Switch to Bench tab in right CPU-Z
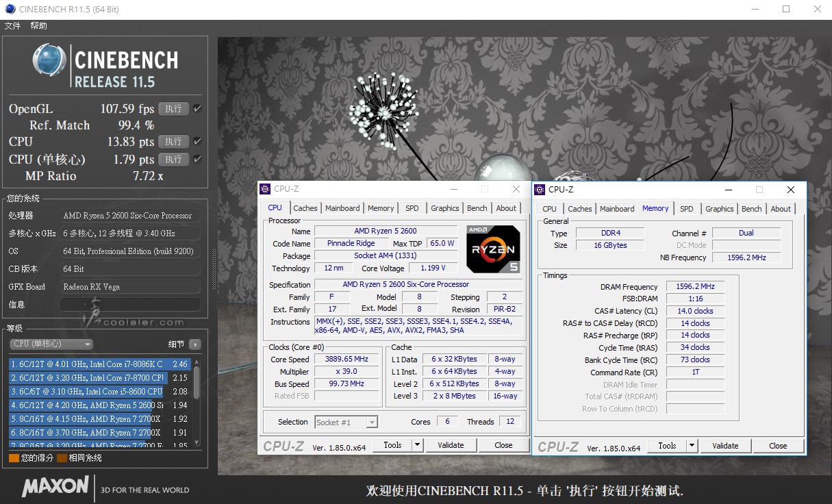Image resolution: width=832 pixels, height=504 pixels. click(752, 209)
